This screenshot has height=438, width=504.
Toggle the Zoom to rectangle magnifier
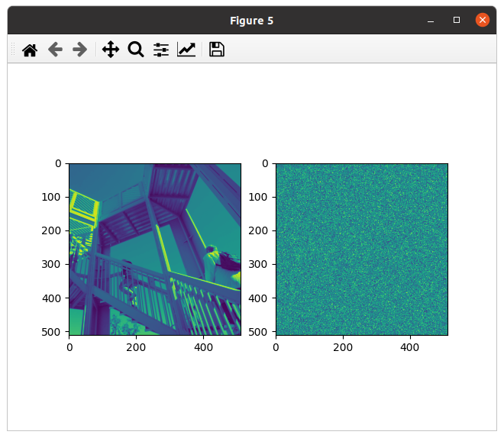pos(136,50)
